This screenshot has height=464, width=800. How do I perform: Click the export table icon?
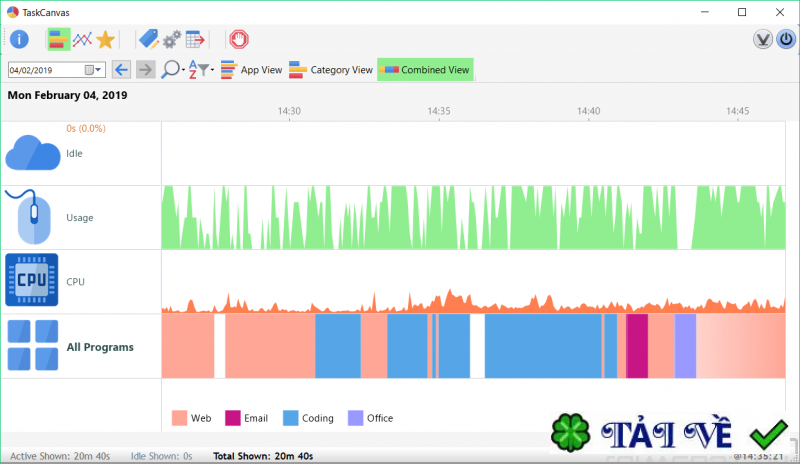click(x=195, y=39)
